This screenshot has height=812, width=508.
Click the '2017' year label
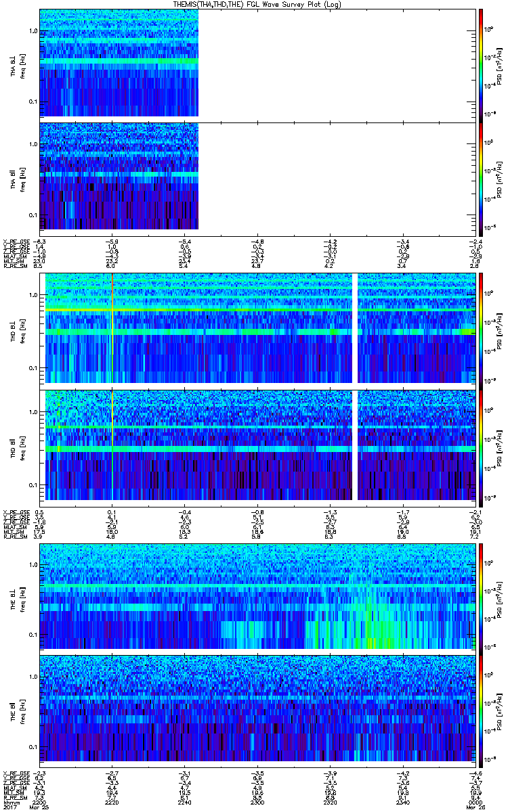click(10, 808)
